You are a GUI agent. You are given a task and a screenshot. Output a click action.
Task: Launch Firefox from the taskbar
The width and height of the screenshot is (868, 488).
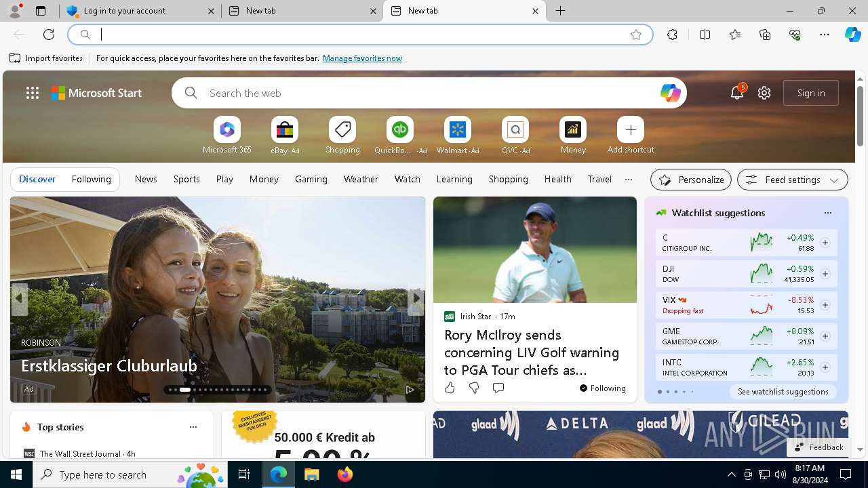pos(345,474)
